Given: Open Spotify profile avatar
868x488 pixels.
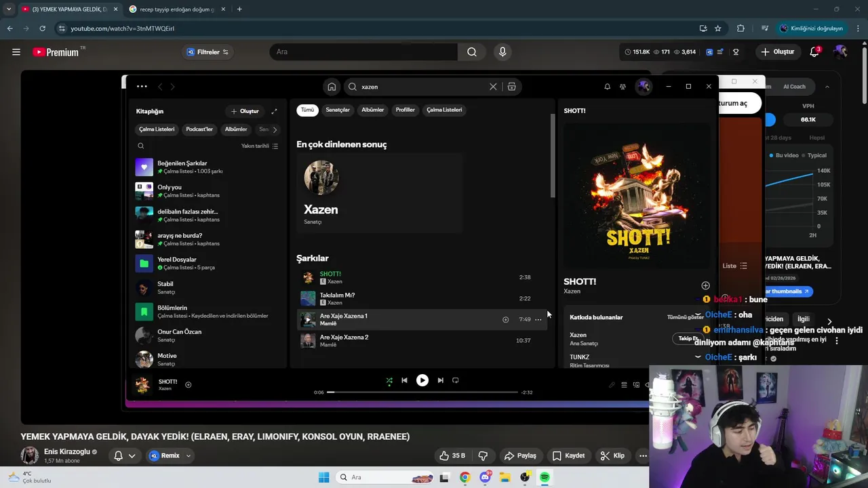Looking at the screenshot, I should tap(643, 86).
